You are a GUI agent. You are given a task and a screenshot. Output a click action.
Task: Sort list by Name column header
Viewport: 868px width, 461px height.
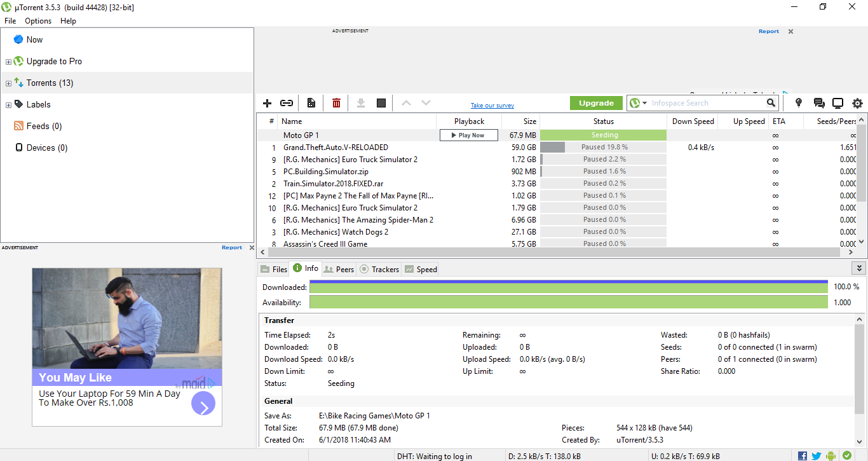[358, 121]
